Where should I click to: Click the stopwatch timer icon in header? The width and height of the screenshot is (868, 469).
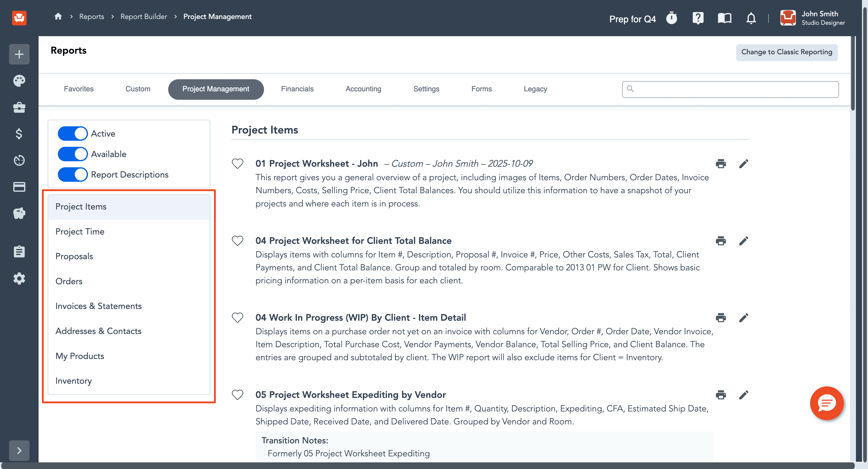click(x=671, y=18)
